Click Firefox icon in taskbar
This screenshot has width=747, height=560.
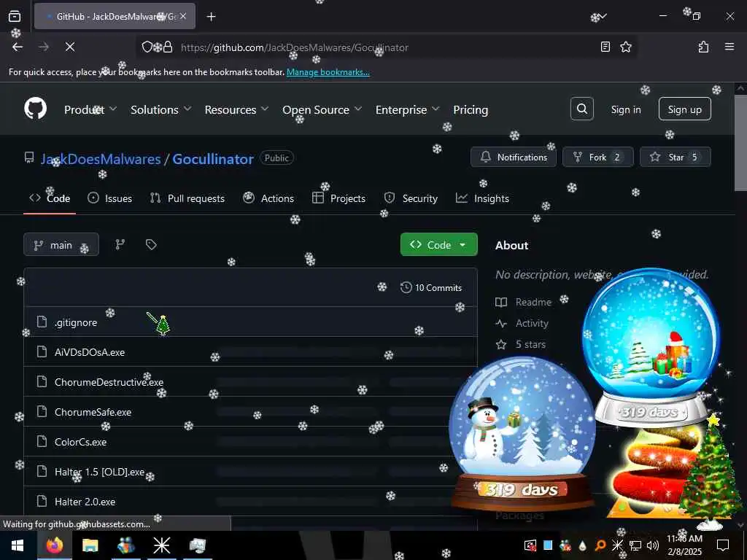(x=54, y=545)
